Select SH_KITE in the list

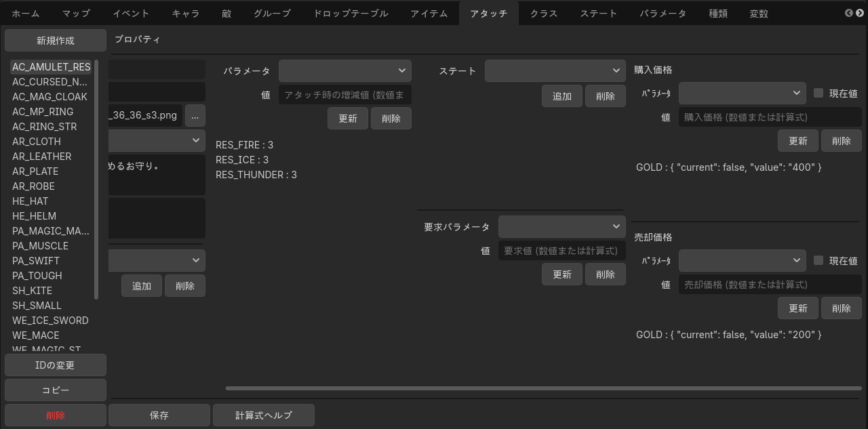pos(52,291)
